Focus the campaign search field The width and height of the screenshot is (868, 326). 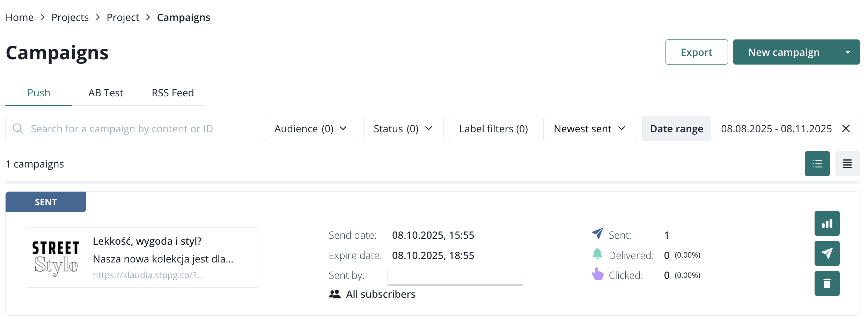click(x=140, y=128)
